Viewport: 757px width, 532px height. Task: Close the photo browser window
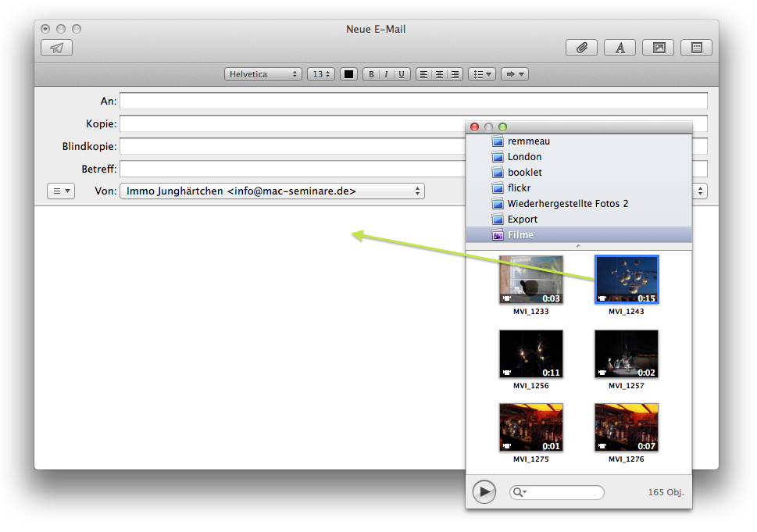tap(474, 127)
